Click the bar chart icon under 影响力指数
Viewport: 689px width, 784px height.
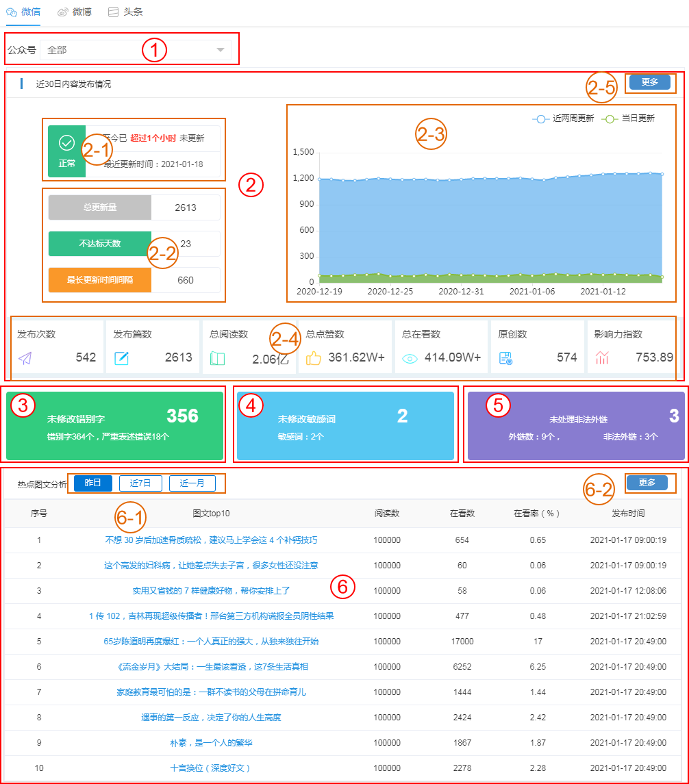602,357
